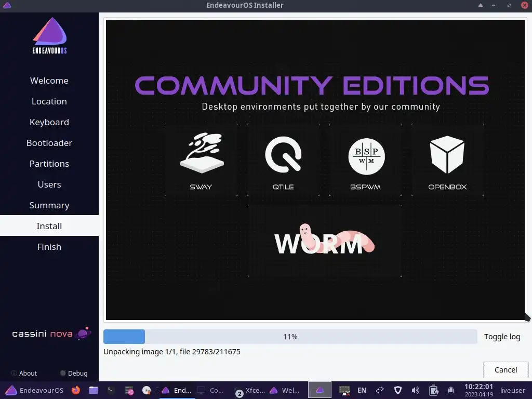Select the Finish step in the sidebar
Image resolution: width=532 pixels, height=399 pixels.
[x=49, y=247]
